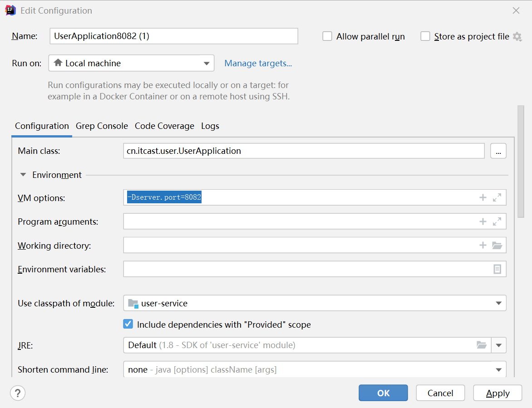Viewport: 532px width, 408px height.
Task: Collapse the Environment section
Action: click(23, 175)
